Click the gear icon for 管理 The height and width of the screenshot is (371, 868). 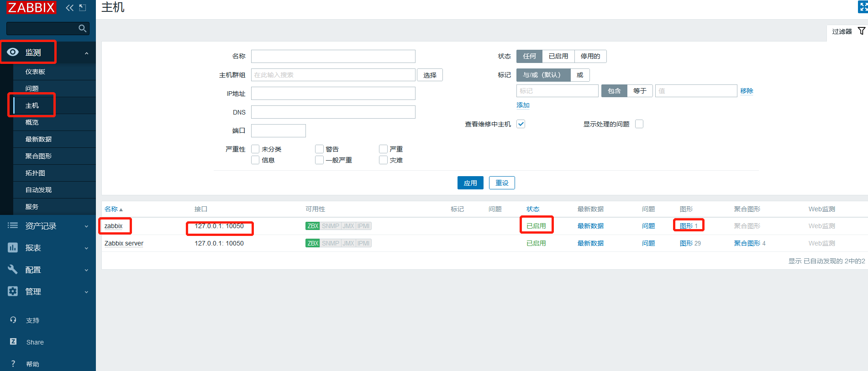pos(13,291)
